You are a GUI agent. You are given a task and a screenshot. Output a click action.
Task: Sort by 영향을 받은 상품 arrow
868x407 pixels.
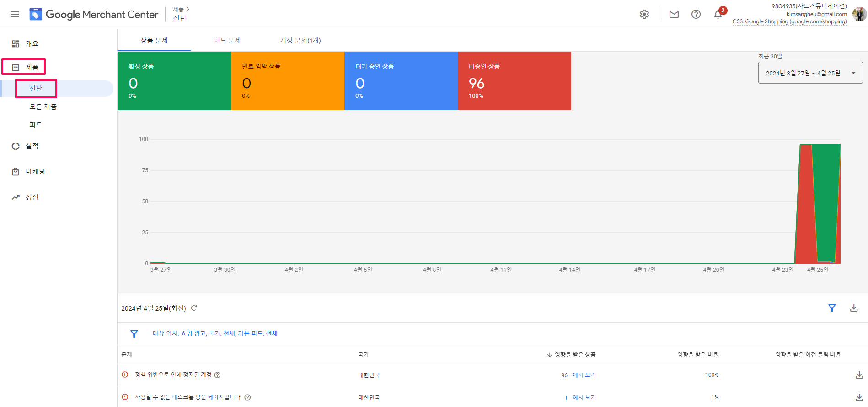coord(549,355)
